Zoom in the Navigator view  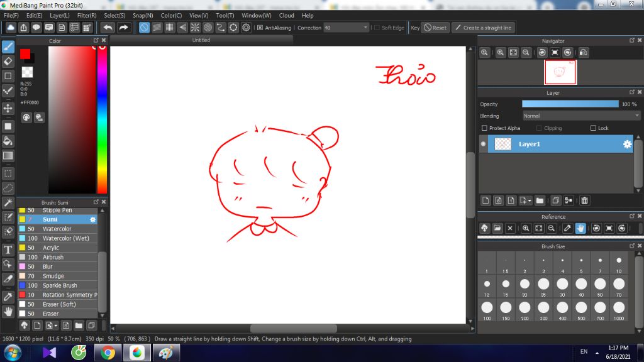tap(500, 53)
